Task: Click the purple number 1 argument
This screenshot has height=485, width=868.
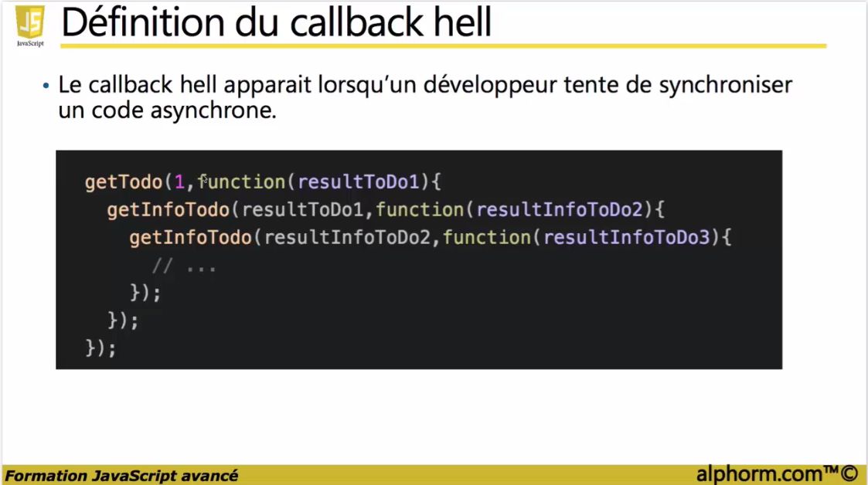Action: [181, 181]
